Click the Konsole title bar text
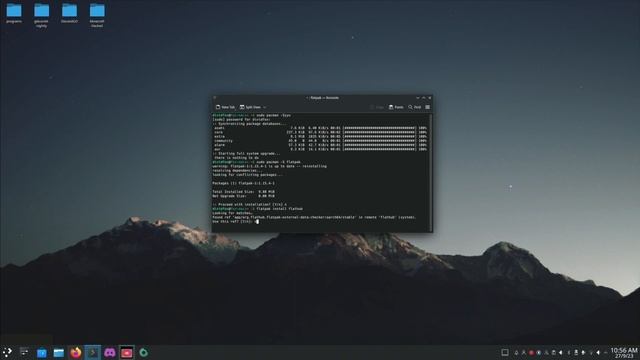This screenshot has height=360, width=640. tap(323, 98)
